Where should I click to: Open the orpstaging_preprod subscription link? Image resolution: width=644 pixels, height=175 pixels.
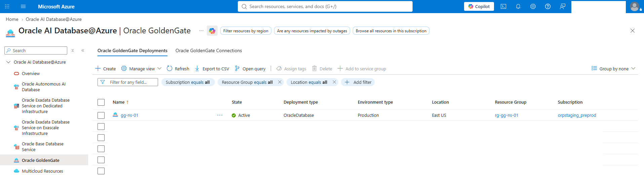point(577,115)
